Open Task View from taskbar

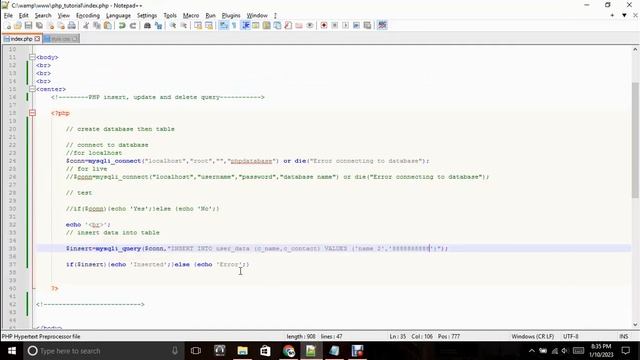click(196, 351)
